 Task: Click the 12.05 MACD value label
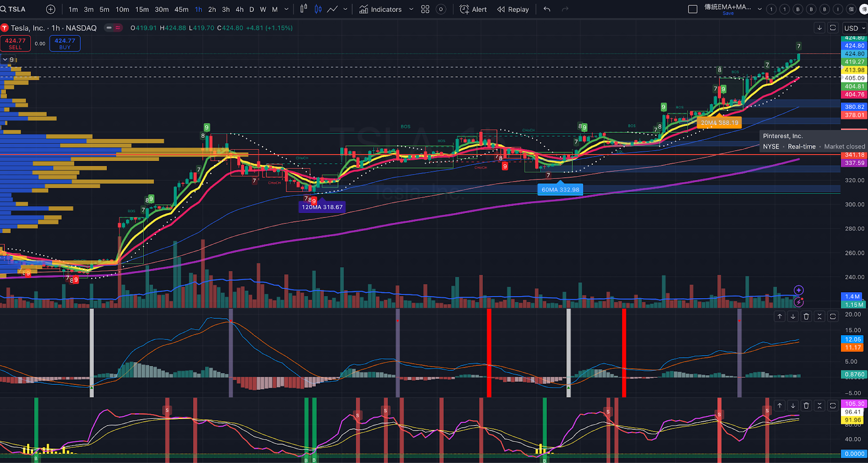click(853, 339)
